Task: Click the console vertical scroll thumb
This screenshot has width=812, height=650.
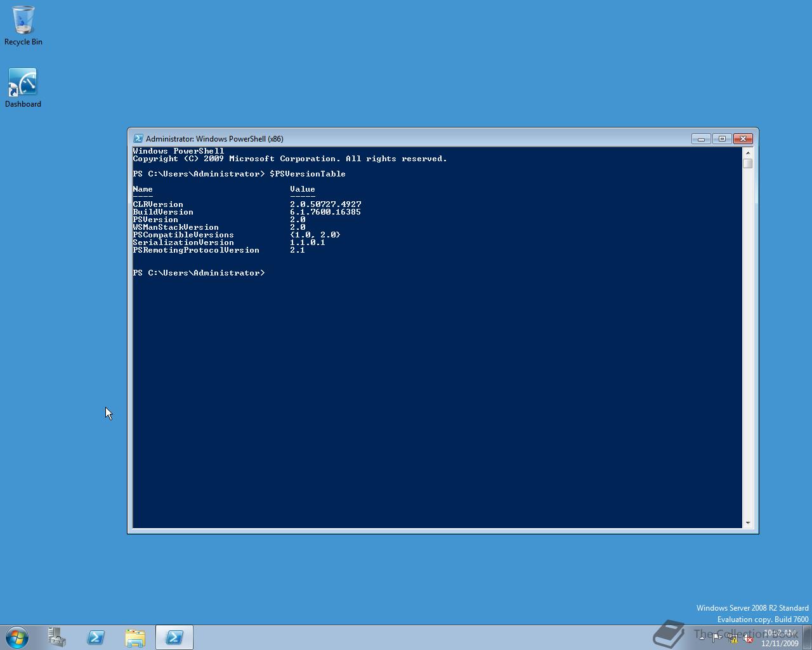Action: [747, 163]
